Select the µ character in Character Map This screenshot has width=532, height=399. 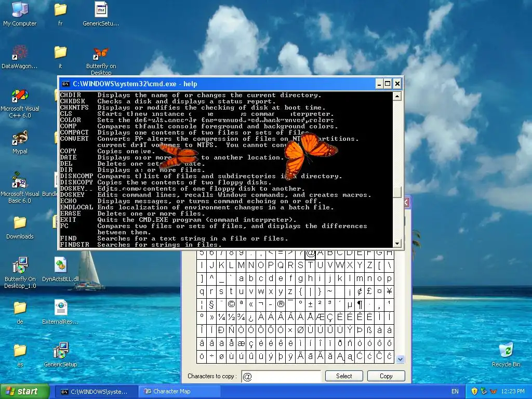pyautogui.click(x=350, y=304)
